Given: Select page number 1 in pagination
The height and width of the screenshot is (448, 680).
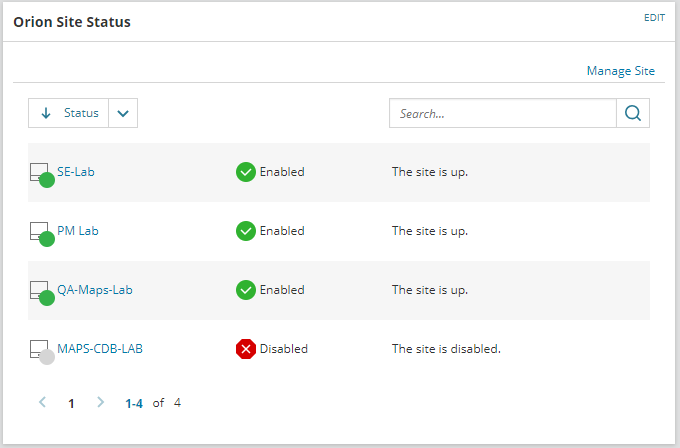Looking at the screenshot, I should tap(71, 404).
